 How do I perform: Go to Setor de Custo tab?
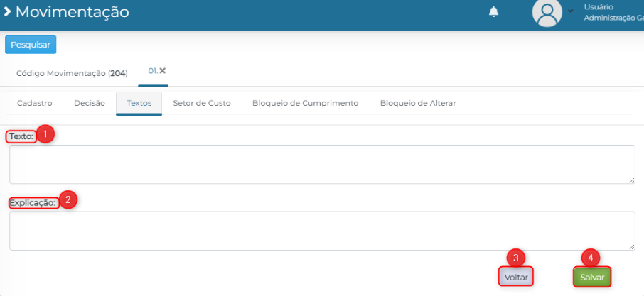pyautogui.click(x=202, y=104)
